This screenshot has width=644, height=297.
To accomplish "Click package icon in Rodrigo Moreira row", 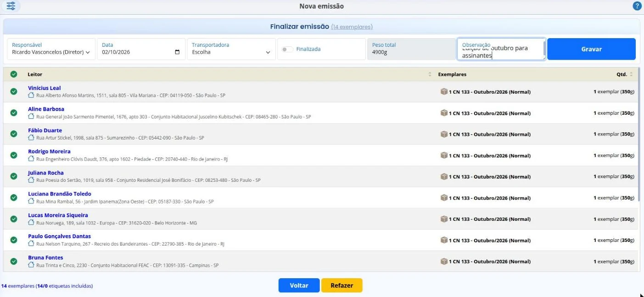I will [x=444, y=155].
